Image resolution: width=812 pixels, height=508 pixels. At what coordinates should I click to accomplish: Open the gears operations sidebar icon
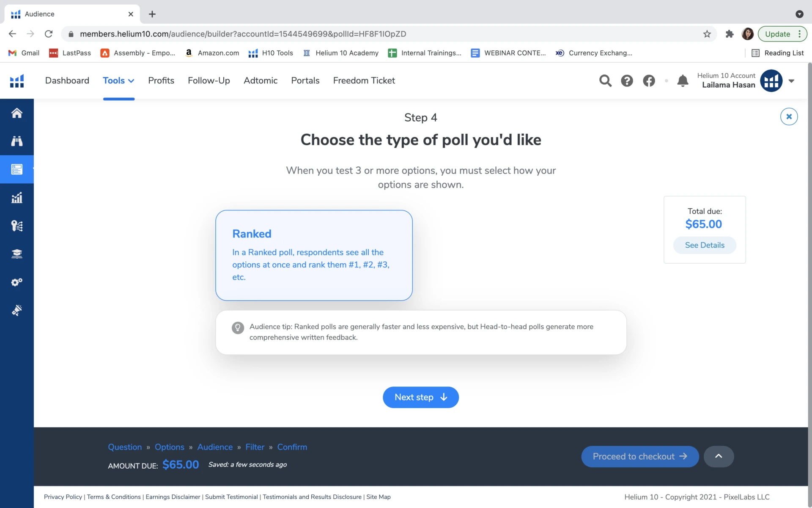(17, 282)
